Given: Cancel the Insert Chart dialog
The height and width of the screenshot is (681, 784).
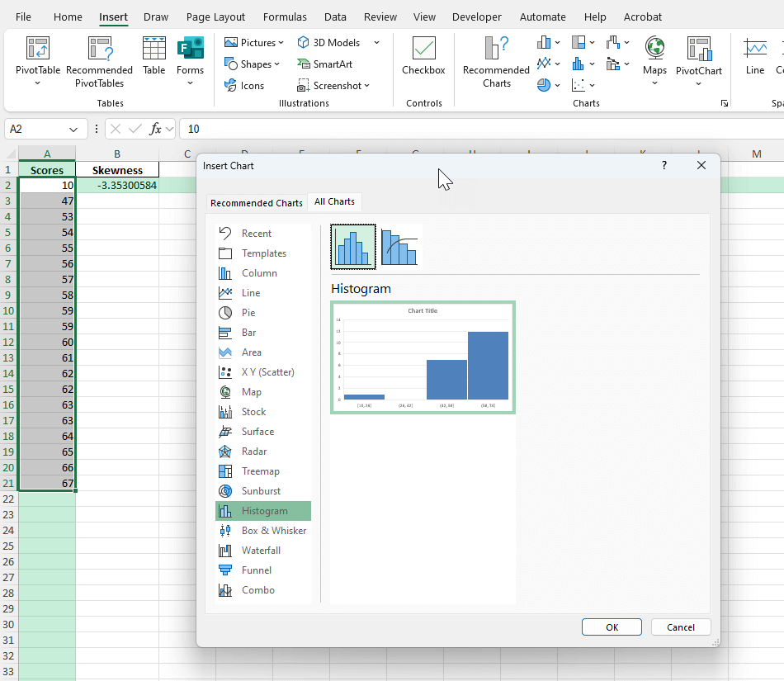Looking at the screenshot, I should 681,627.
